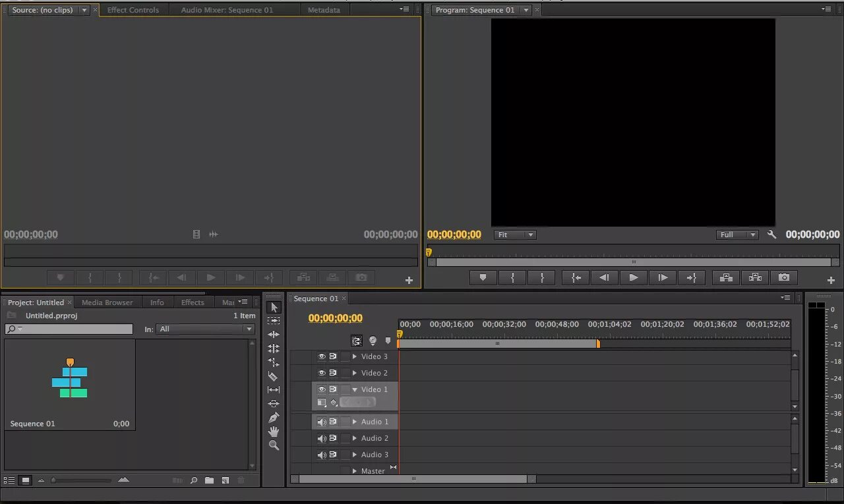This screenshot has width=844, height=504.
Task: Click Export Frame camera in Program Monitor
Action: click(784, 278)
